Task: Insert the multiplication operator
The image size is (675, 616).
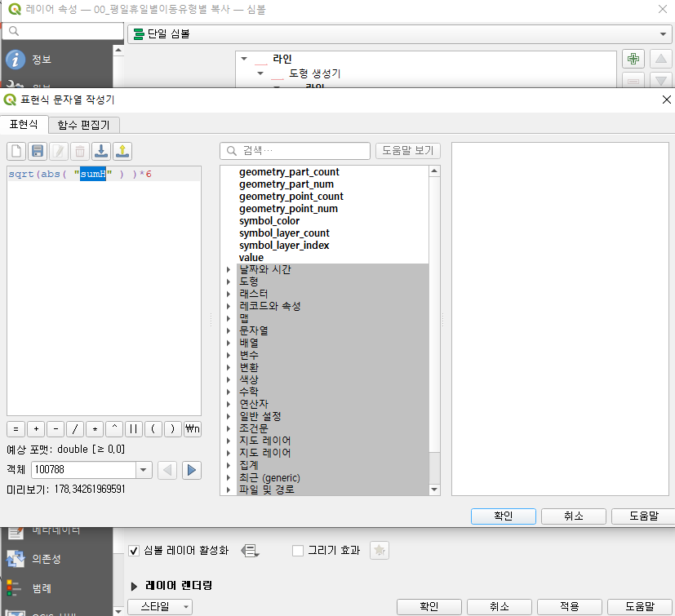Action: coord(95,429)
